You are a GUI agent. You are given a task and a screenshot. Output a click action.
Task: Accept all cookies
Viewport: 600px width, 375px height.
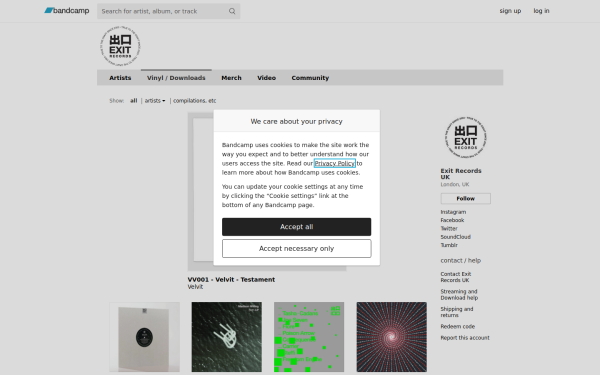297,227
